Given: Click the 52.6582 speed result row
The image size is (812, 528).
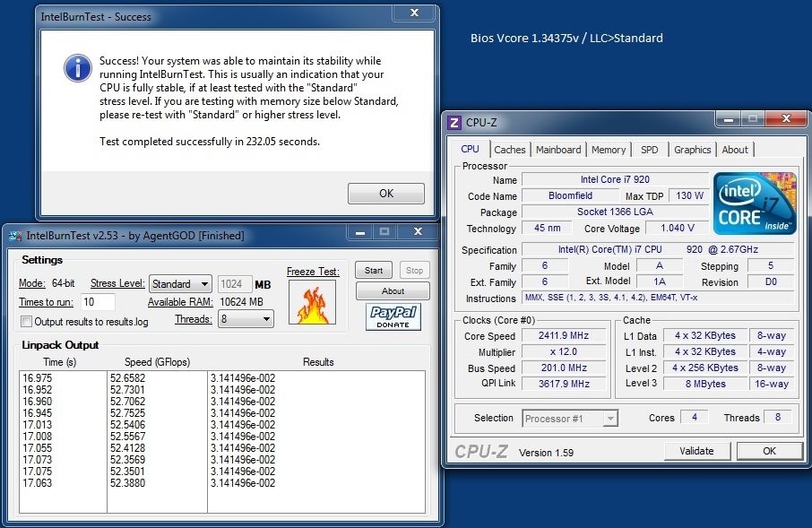Looking at the screenshot, I should point(127,378).
